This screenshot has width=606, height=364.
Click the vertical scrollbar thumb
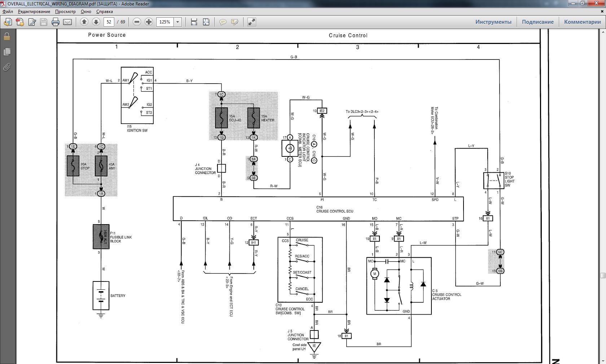[603, 276]
